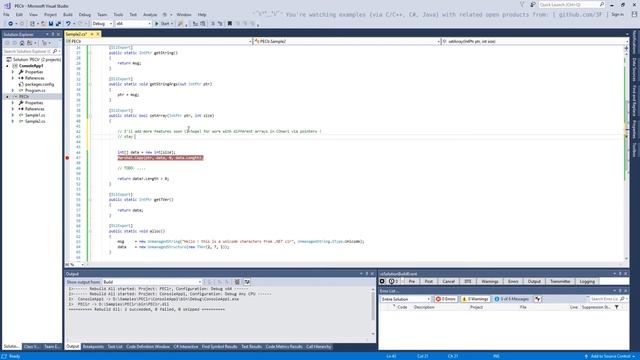Viewport: 640px width, 360px height.
Task: Click Add to Source Control in status bar
Action: tap(611, 356)
